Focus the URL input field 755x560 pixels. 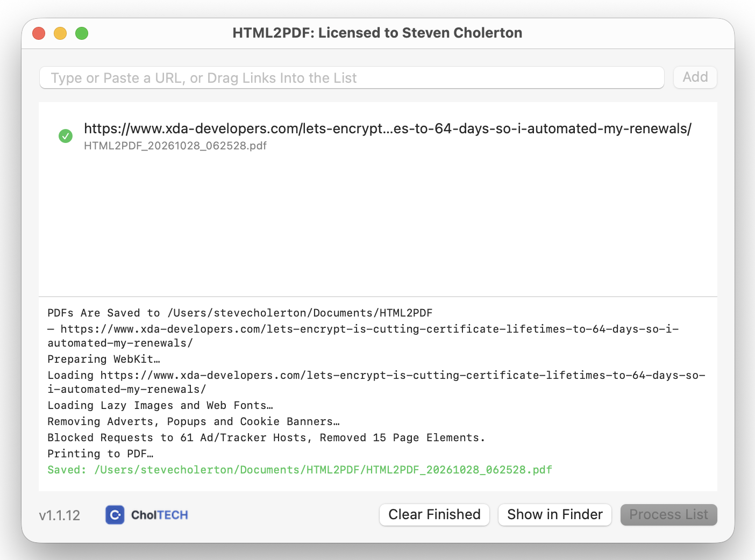(352, 78)
